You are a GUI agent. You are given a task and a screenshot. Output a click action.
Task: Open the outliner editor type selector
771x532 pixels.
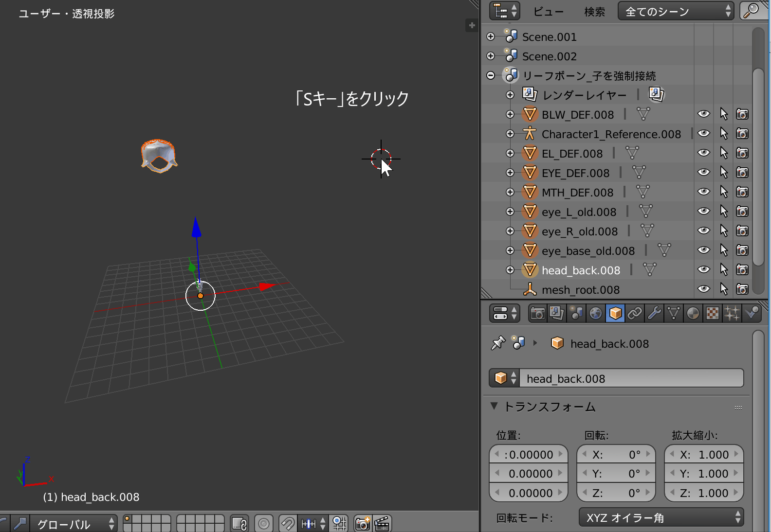point(504,11)
